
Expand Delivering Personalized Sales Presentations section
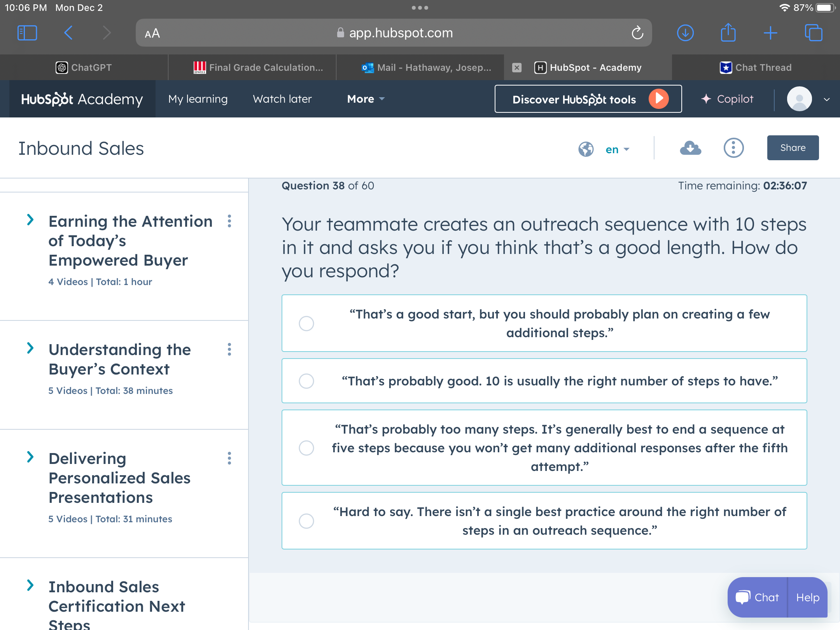30,457
